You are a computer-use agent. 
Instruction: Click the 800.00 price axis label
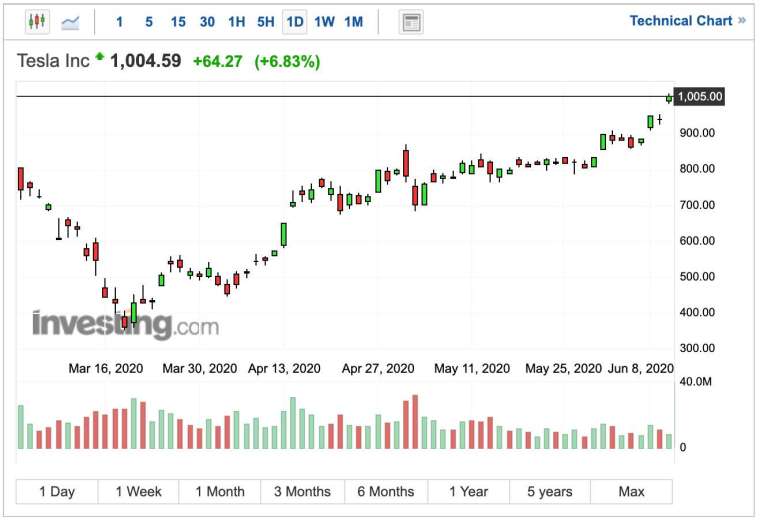tap(697, 169)
